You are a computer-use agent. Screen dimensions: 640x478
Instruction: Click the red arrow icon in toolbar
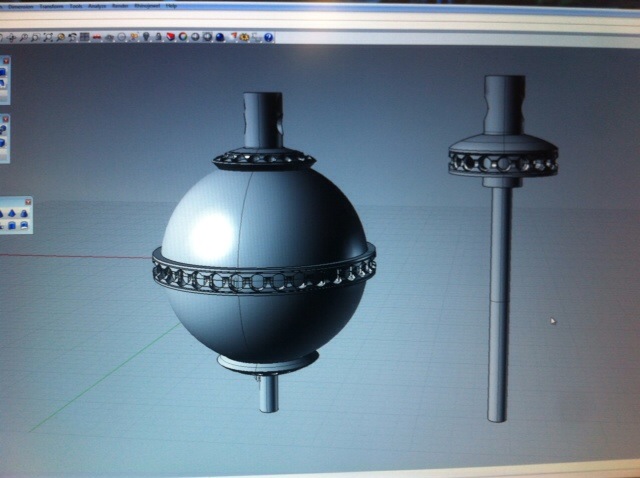pyautogui.click(x=233, y=37)
